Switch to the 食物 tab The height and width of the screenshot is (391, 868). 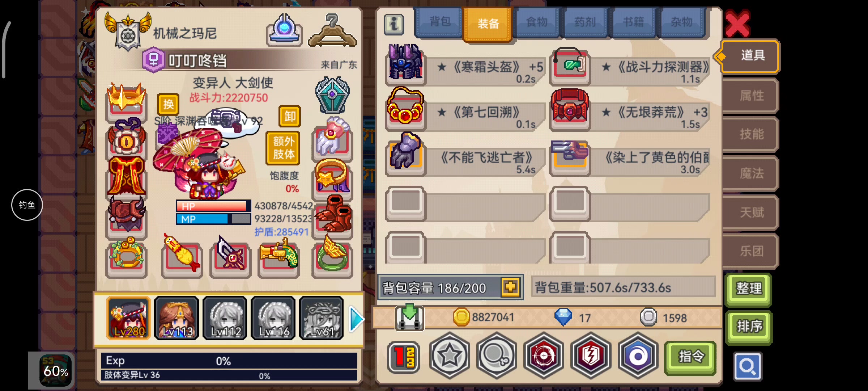[537, 23]
